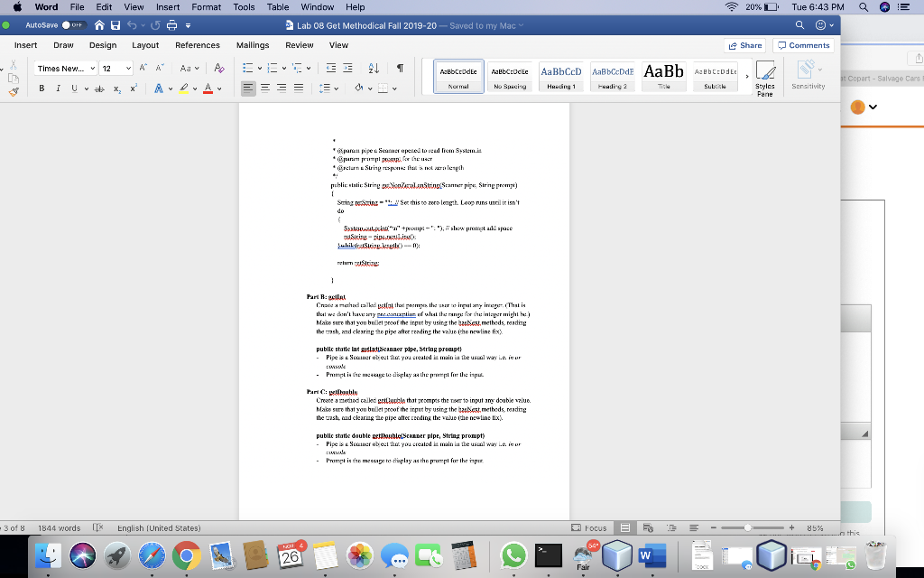Apply numbered list
Viewport: 924px width, 578px height.
click(273, 69)
